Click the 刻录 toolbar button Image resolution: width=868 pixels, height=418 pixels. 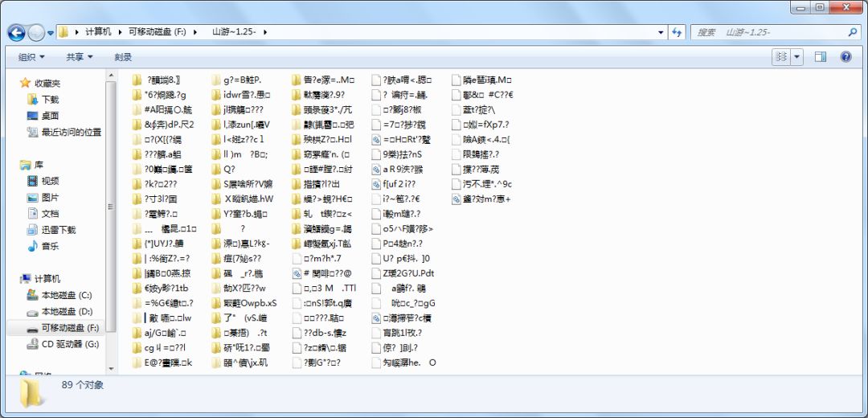pyautogui.click(x=123, y=57)
